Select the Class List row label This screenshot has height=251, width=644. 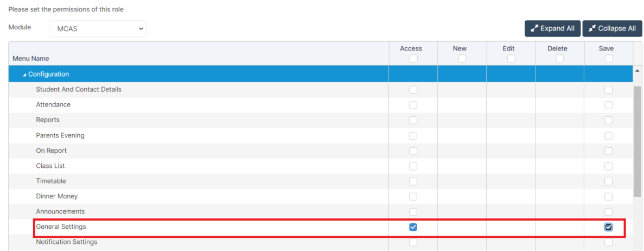click(50, 166)
